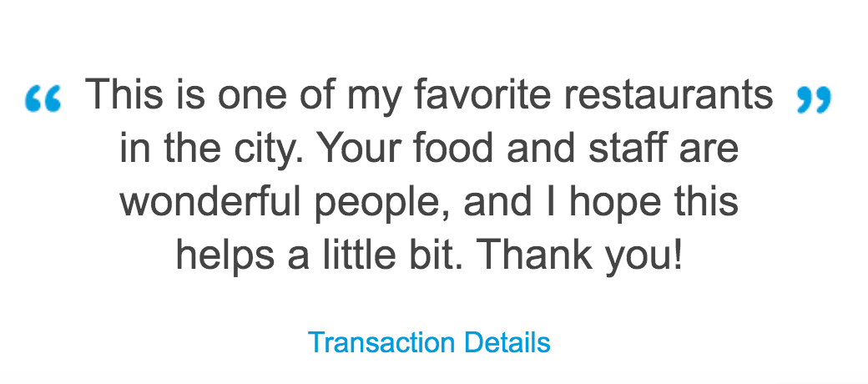Click the word "Your" in second line
This screenshot has width=868, height=384.
(x=361, y=147)
